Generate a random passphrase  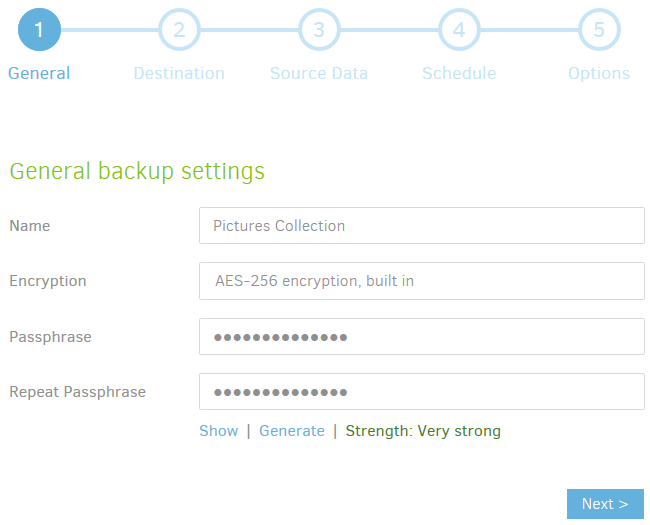(291, 431)
